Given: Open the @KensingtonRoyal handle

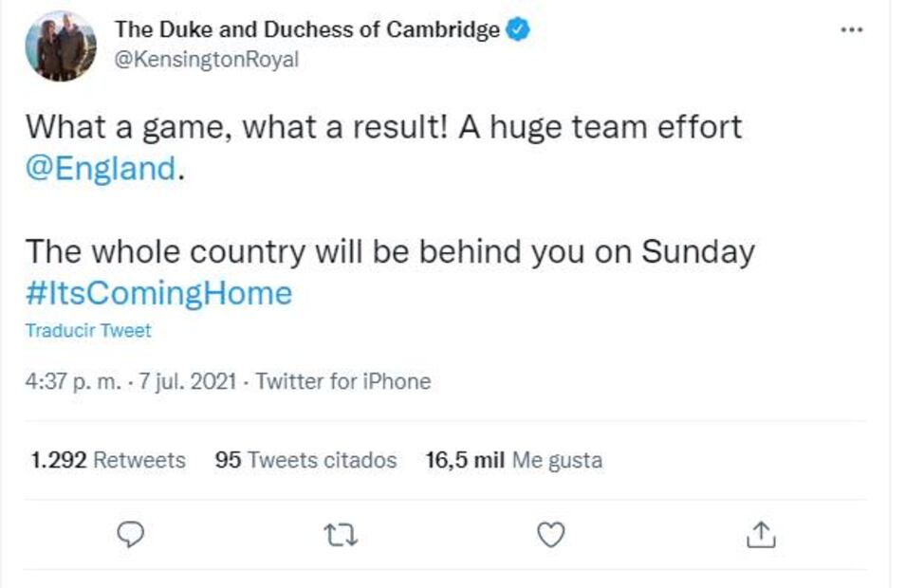Looking at the screenshot, I should coord(206,60).
